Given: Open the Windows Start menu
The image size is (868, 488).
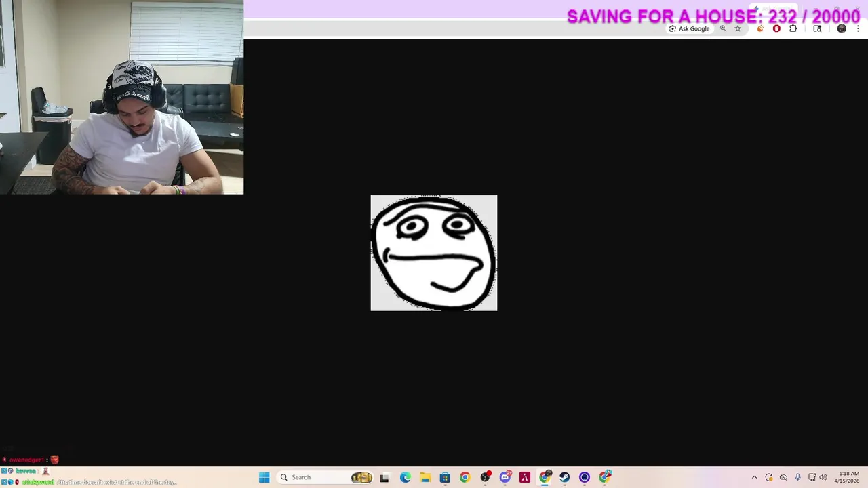Looking at the screenshot, I should pos(264,477).
